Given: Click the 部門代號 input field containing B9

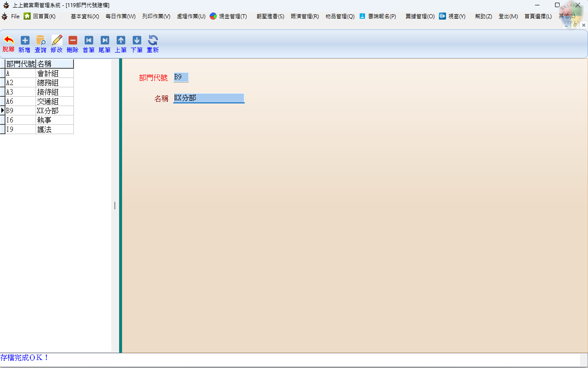Looking at the screenshot, I should click(x=181, y=78).
